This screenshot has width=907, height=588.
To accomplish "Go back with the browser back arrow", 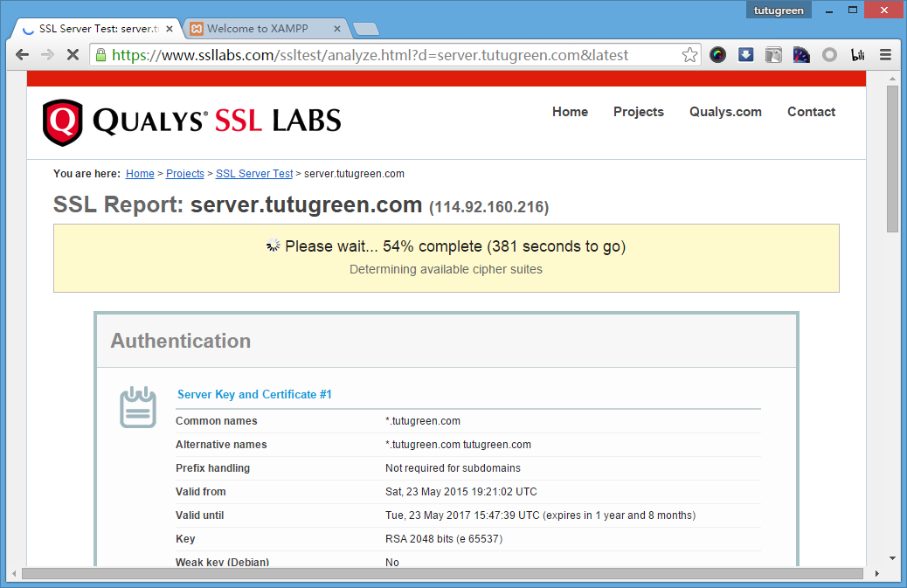I will click(22, 55).
